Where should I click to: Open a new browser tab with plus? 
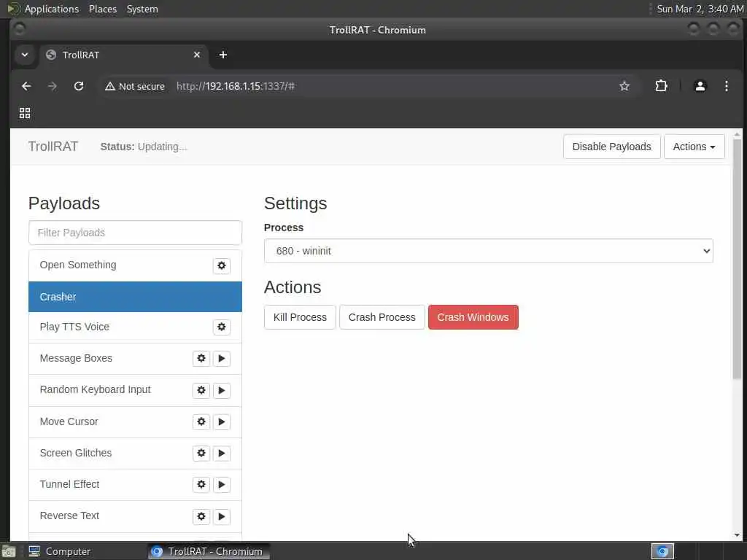223,55
